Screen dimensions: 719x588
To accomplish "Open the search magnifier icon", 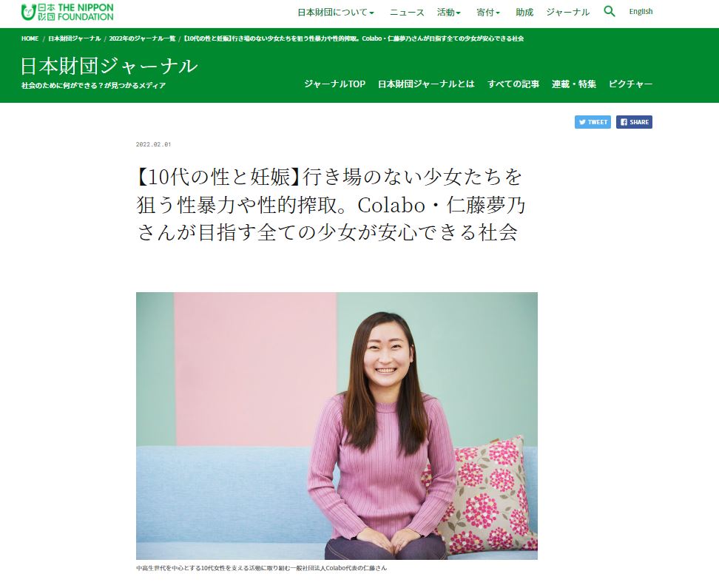I will click(x=609, y=12).
